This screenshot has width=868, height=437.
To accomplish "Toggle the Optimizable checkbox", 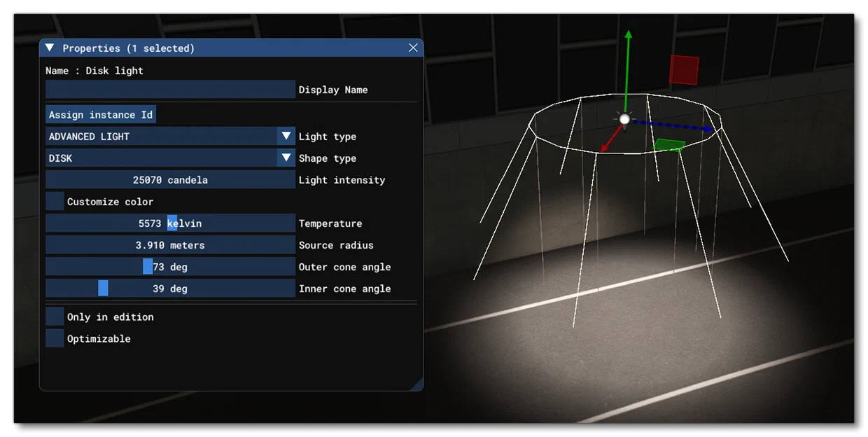I will tap(55, 338).
